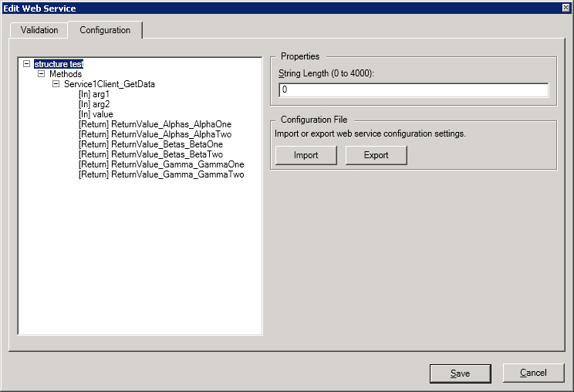Image resolution: width=574 pixels, height=392 pixels.
Task: Select the [In] arg1 parameter
Action: 94,94
